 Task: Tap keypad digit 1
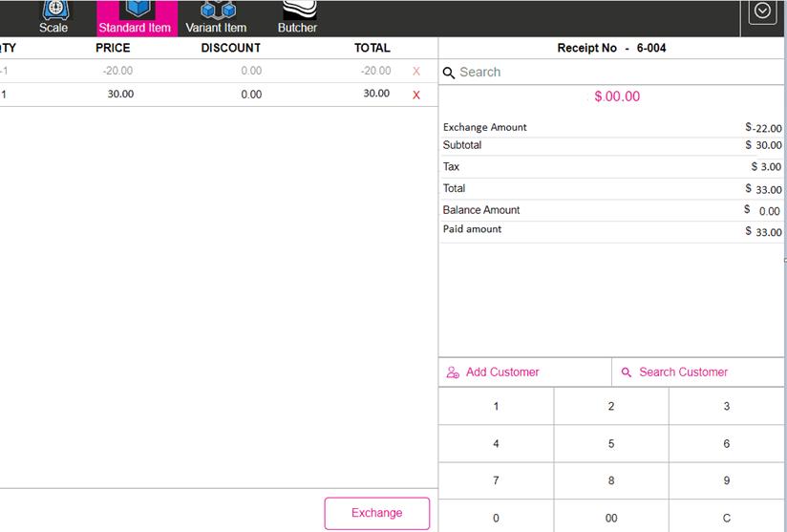click(x=496, y=406)
